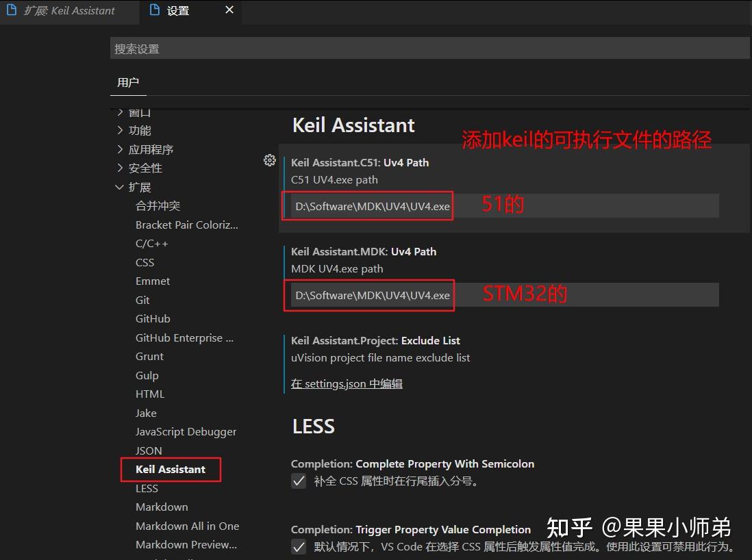
Task: Select Keil Assistant in the extensions list
Action: coord(170,469)
